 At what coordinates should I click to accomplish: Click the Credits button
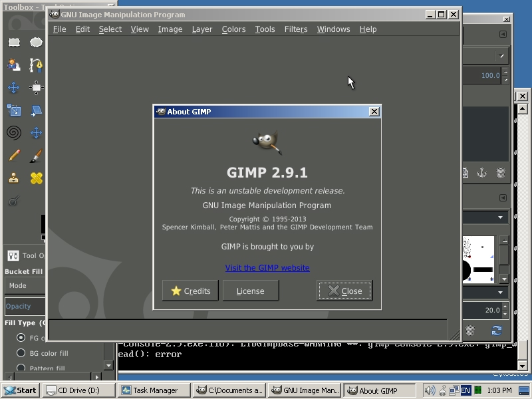click(190, 291)
